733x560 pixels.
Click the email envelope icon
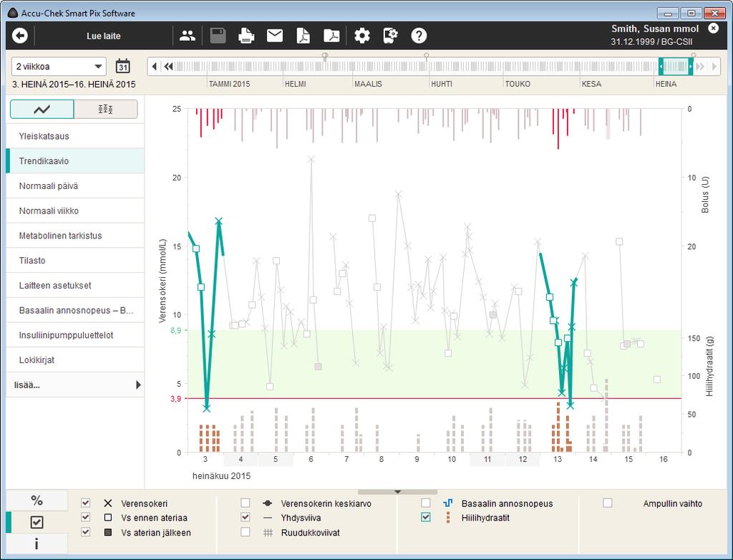275,36
